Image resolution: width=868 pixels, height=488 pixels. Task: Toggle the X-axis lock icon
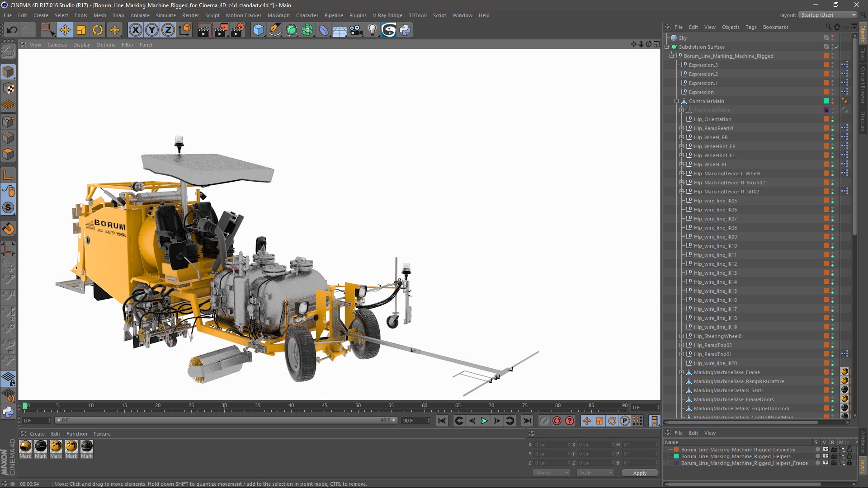(x=135, y=30)
